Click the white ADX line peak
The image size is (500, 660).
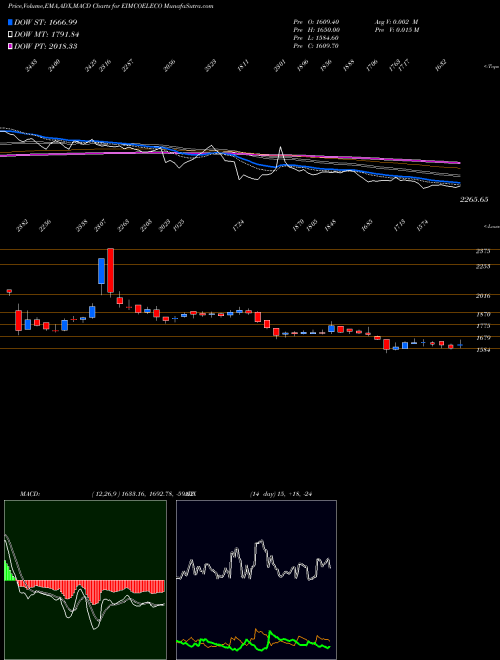[261, 542]
